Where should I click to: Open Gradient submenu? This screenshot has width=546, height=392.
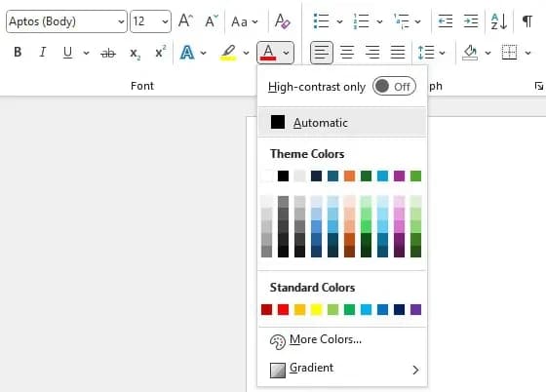342,369
